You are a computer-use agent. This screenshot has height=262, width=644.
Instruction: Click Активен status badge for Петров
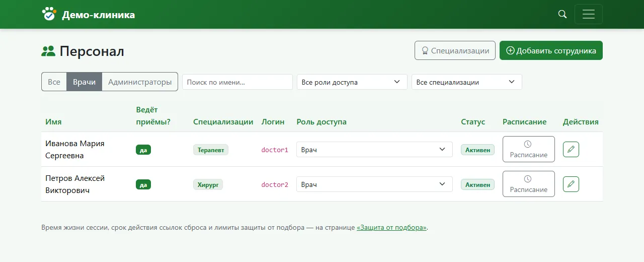click(x=477, y=184)
